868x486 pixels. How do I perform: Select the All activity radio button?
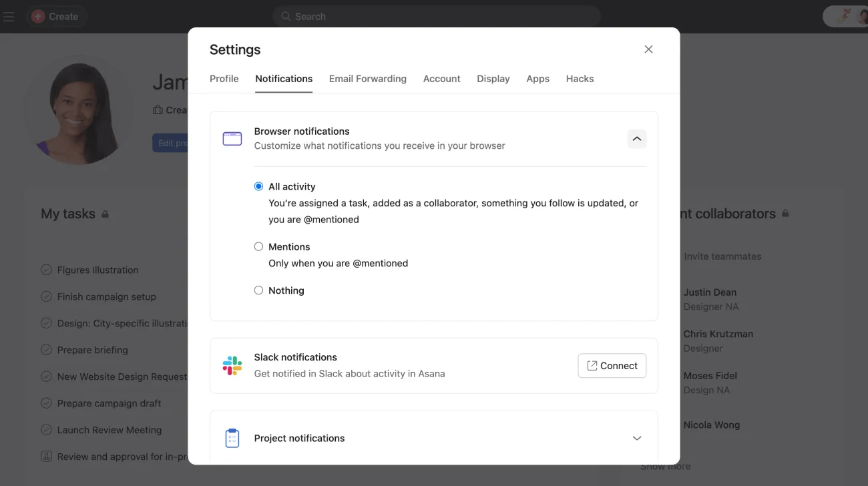click(x=258, y=186)
